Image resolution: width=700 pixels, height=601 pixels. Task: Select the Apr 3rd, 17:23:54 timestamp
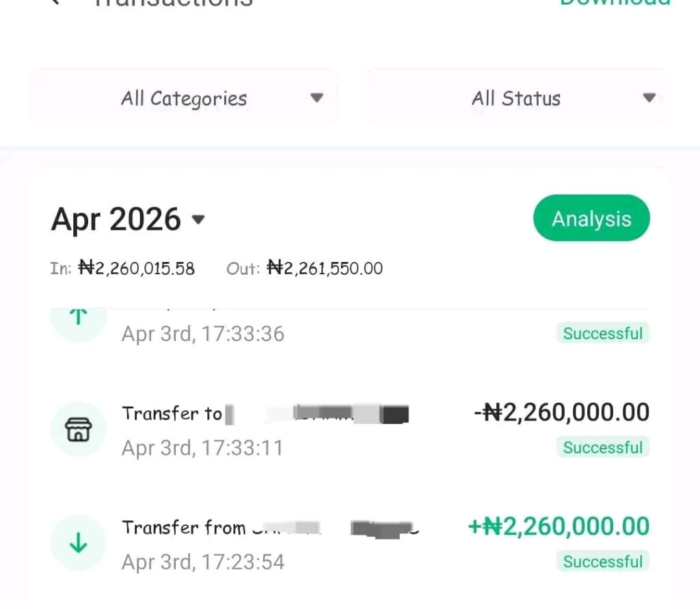click(203, 562)
